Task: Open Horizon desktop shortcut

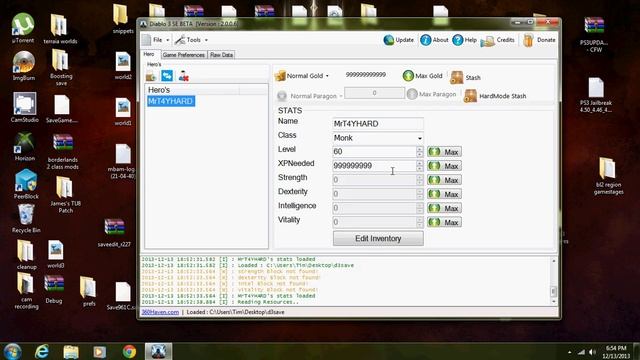Action: click(x=24, y=147)
